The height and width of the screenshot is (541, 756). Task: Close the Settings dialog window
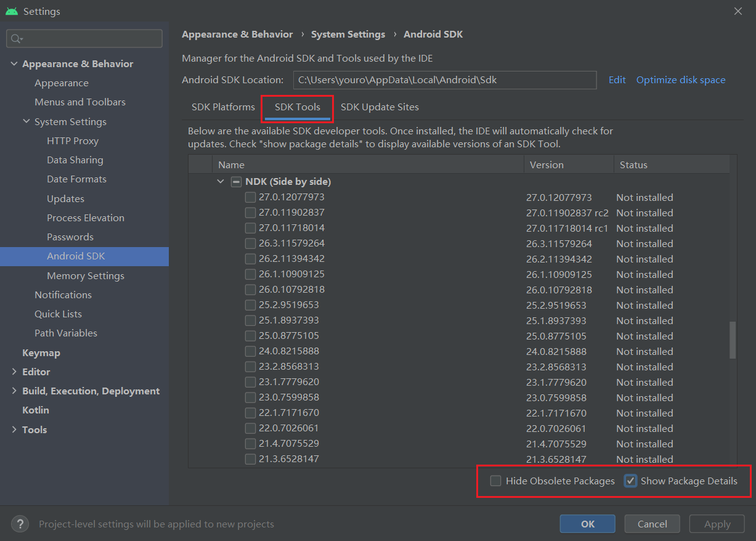(x=738, y=11)
